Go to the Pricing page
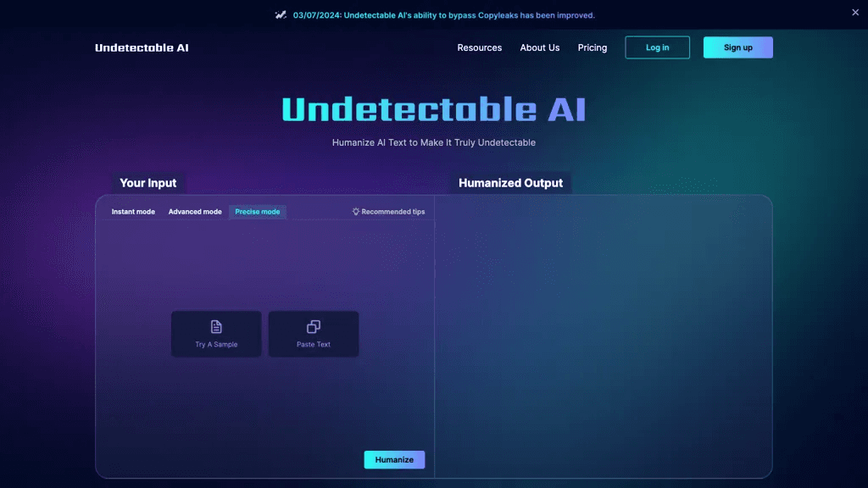Viewport: 868px width, 488px height. tap(593, 47)
